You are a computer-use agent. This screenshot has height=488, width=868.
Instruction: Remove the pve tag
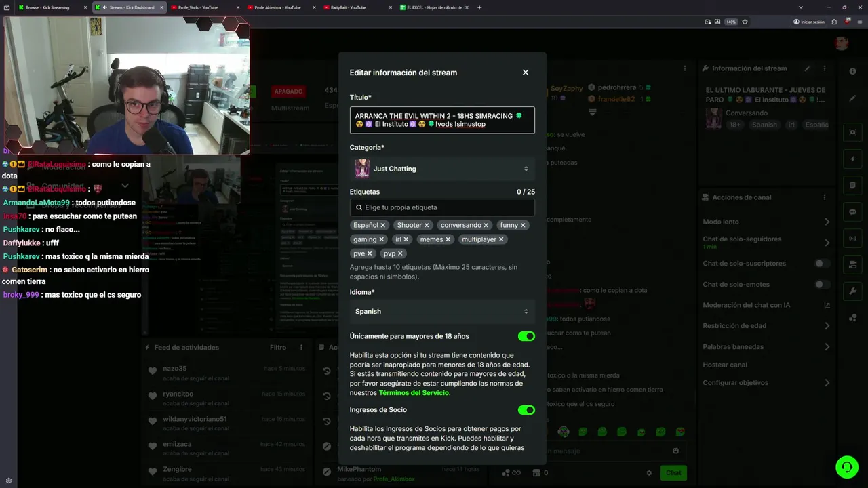tap(370, 253)
